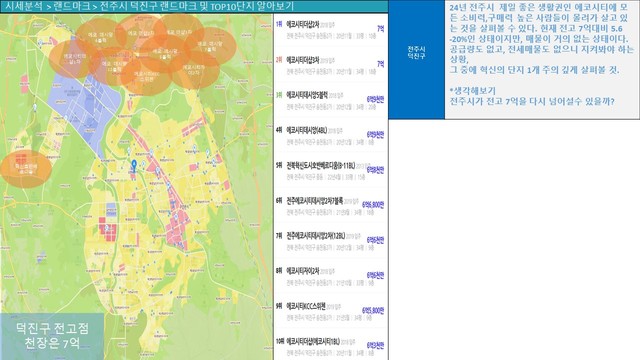The image size is (640, 360).
Task: Select the orange landmark circle in the map's lower-left
Action: point(26,169)
